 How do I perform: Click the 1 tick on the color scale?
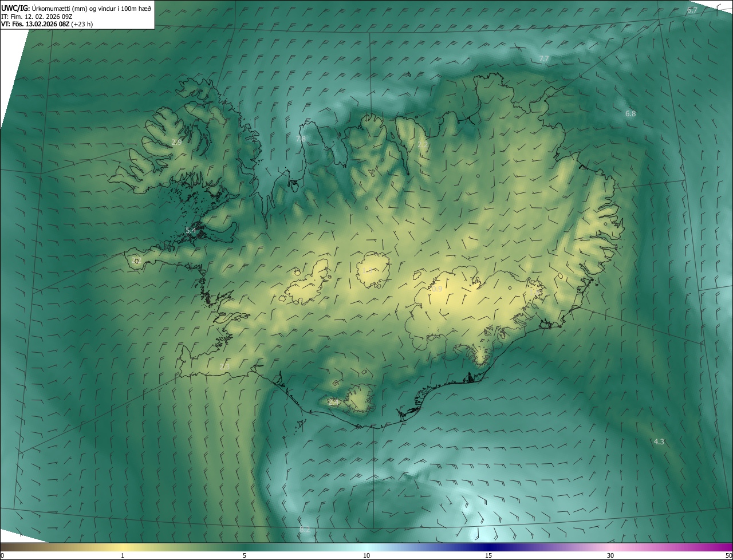click(123, 555)
